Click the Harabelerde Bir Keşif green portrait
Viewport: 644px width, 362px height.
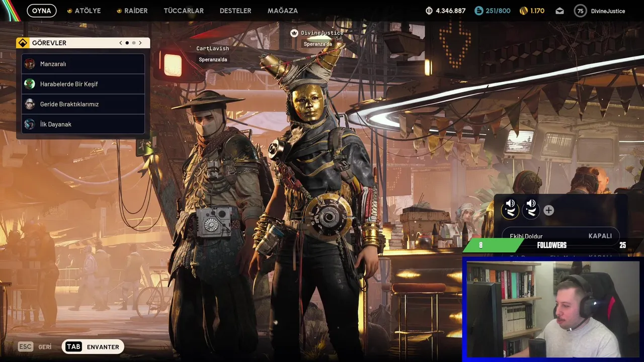(30, 84)
